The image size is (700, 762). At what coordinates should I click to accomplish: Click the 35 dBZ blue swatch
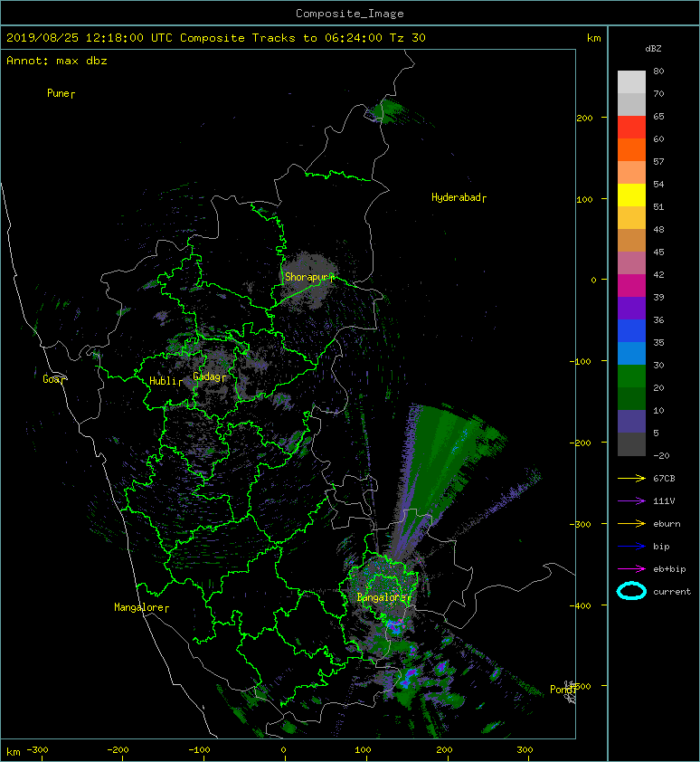click(x=631, y=353)
